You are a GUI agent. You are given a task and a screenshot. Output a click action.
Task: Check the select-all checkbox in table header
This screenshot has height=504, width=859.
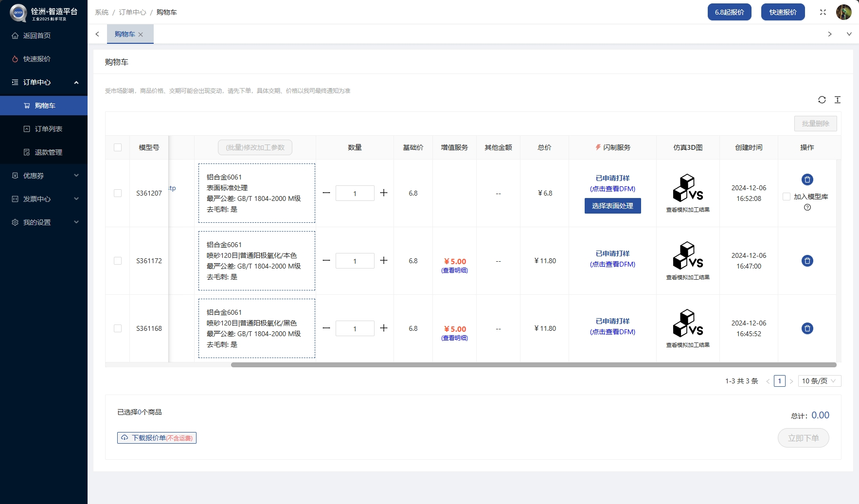[x=118, y=147]
